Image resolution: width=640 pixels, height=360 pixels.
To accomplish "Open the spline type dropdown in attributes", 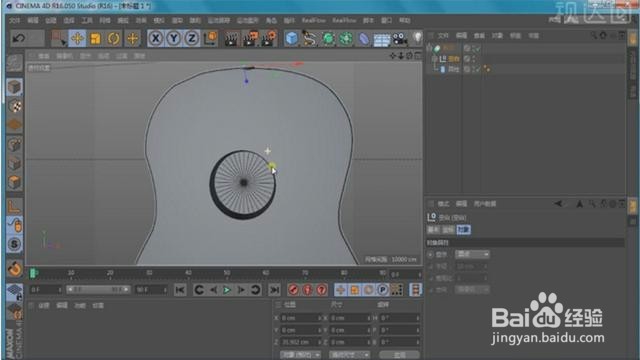I will coord(472,254).
